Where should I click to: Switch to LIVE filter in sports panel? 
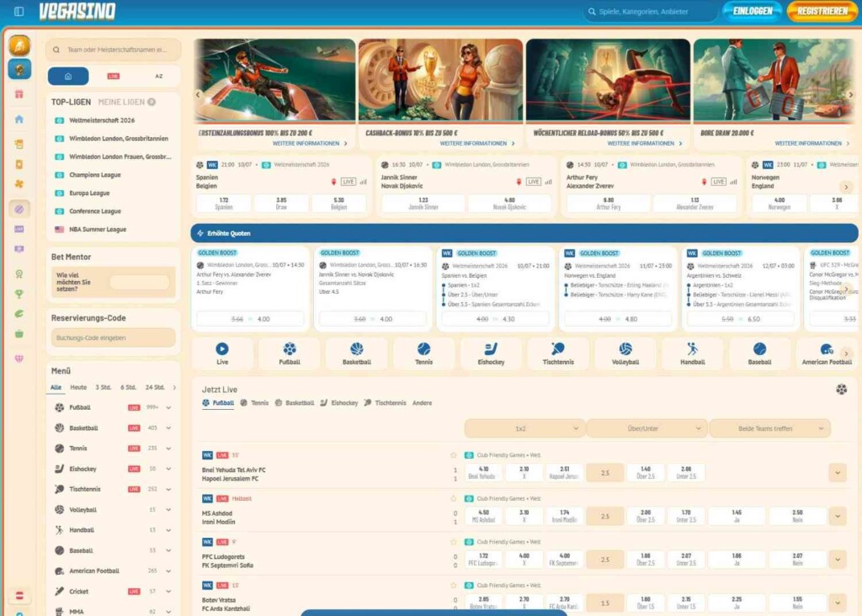[114, 77]
